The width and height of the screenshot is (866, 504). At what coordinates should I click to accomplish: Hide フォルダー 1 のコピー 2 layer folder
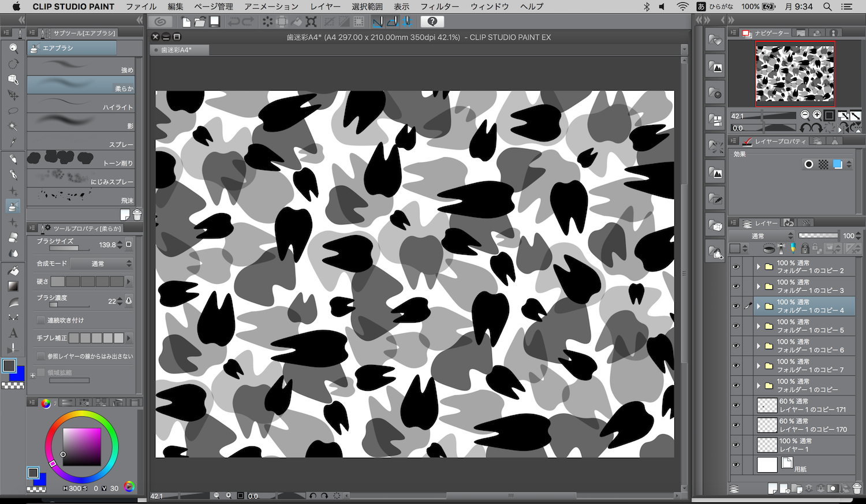tap(736, 267)
